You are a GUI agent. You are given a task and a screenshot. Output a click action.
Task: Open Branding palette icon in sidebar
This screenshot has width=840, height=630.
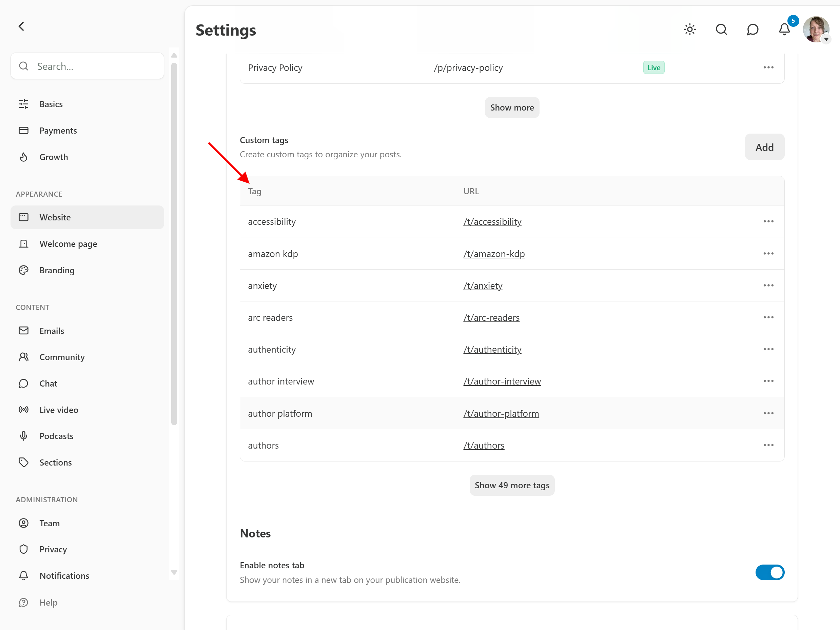click(x=23, y=270)
